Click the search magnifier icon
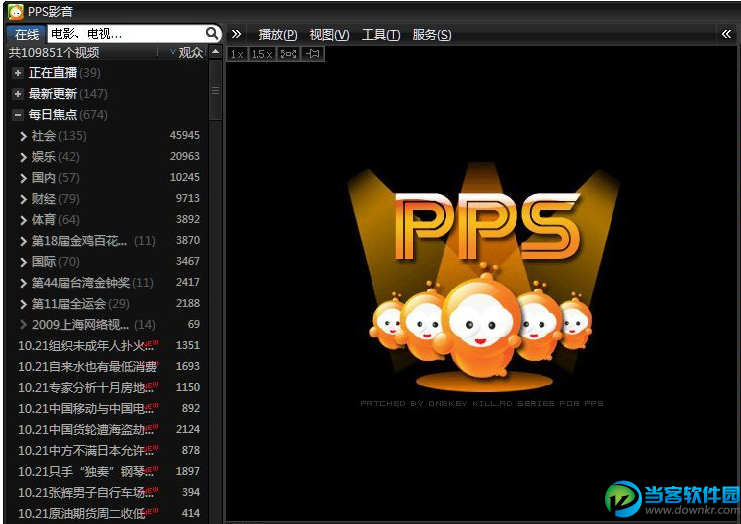This screenshot has height=524, width=741. point(212,34)
